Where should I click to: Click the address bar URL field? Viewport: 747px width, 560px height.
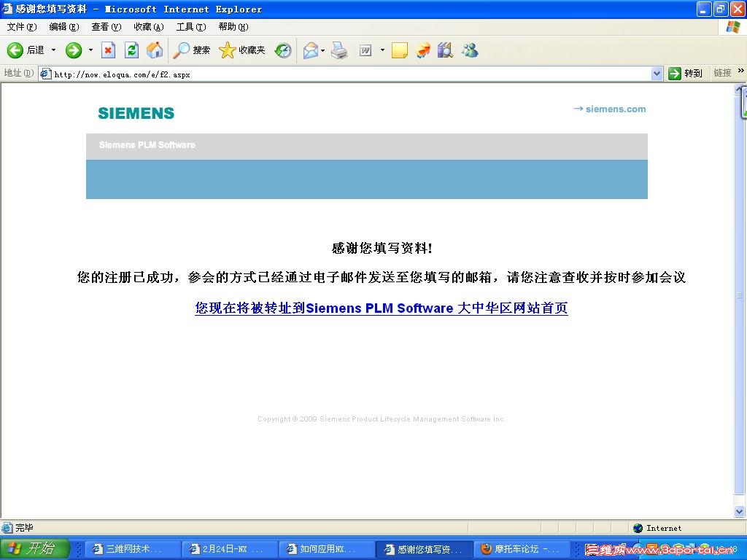[x=352, y=74]
